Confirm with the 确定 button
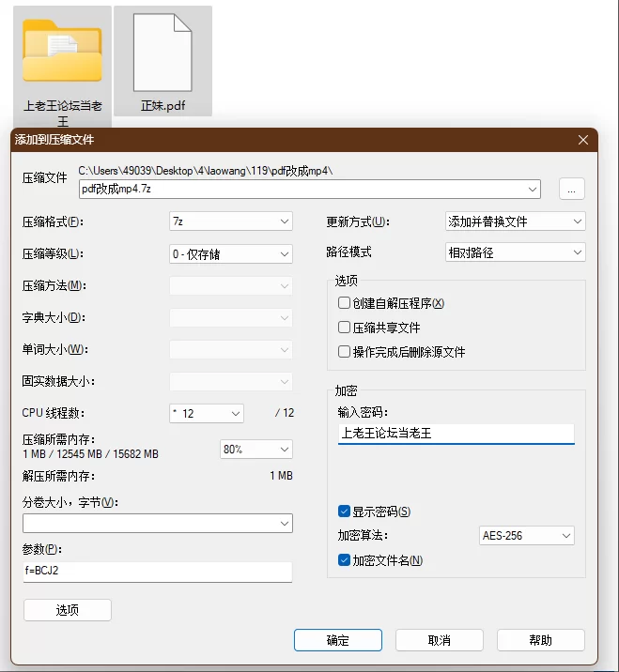619x672 pixels. (x=338, y=640)
